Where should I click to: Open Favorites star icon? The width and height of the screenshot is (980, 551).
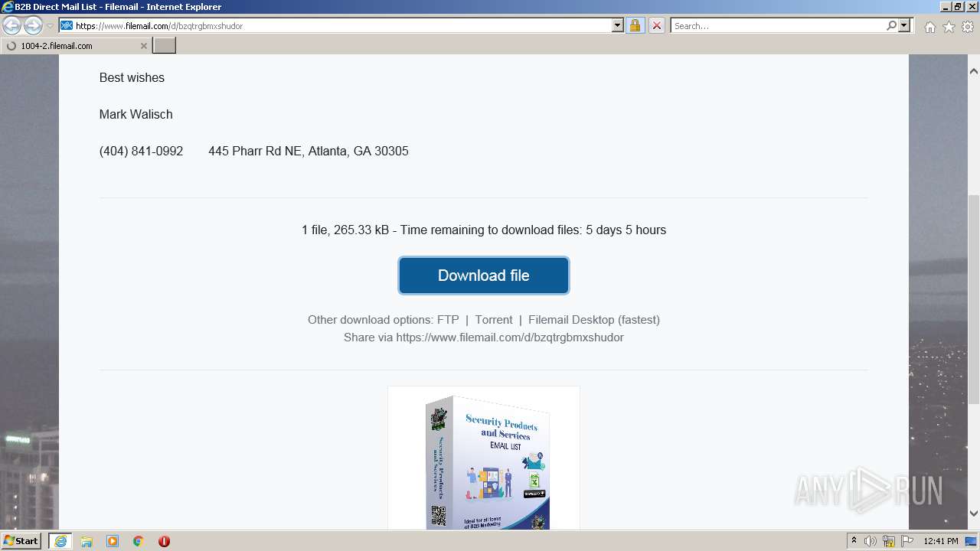(x=949, y=27)
